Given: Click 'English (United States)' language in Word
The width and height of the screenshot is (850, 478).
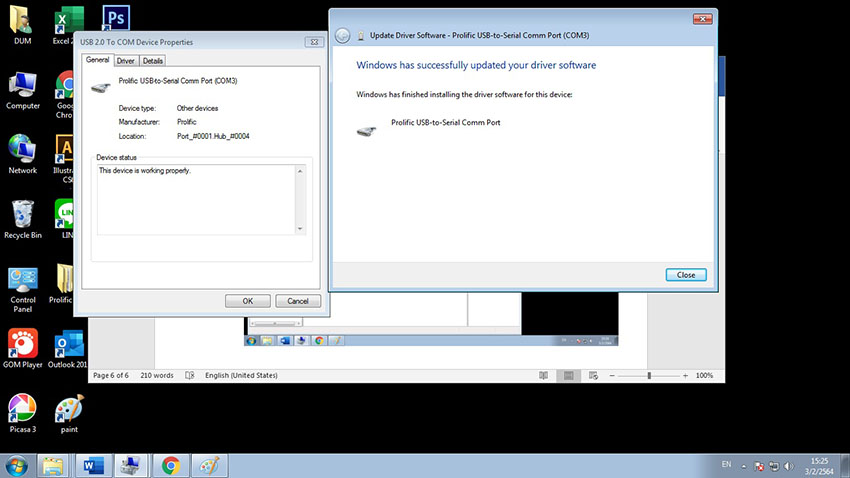Looking at the screenshot, I should [x=241, y=375].
